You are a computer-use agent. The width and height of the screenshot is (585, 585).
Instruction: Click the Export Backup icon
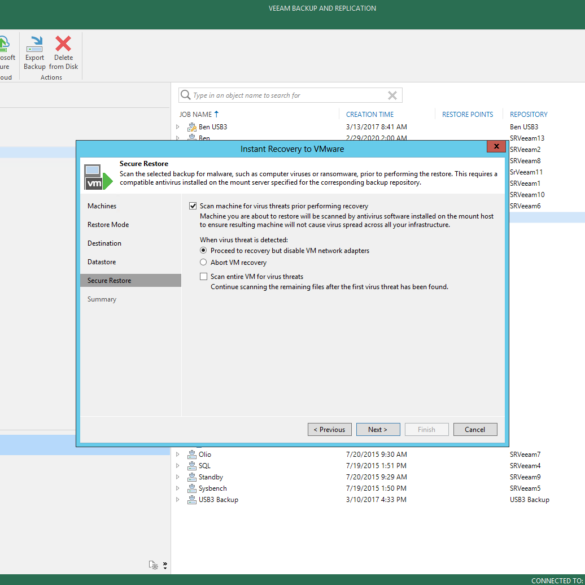[x=34, y=44]
